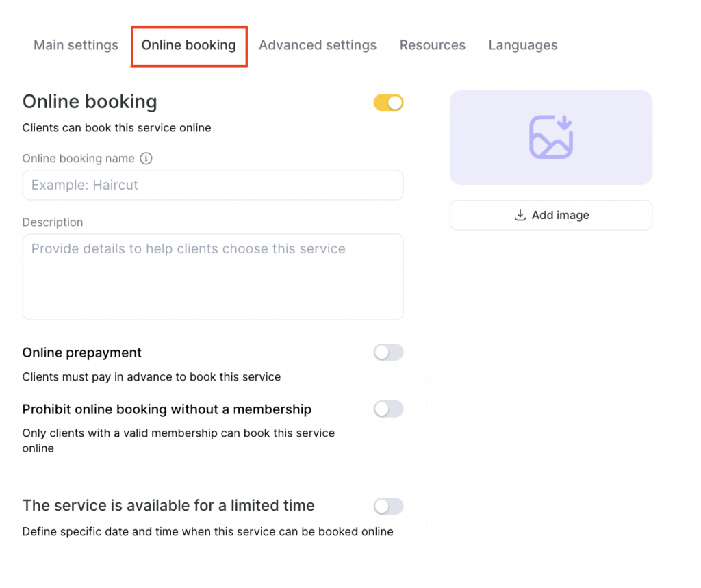Image resolution: width=701 pixels, height=588 pixels.
Task: Open the Advanced settings tab
Action: pos(318,45)
